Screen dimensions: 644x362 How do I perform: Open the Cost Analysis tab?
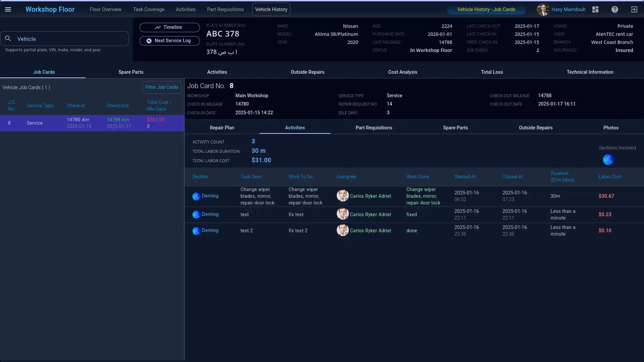coord(402,72)
